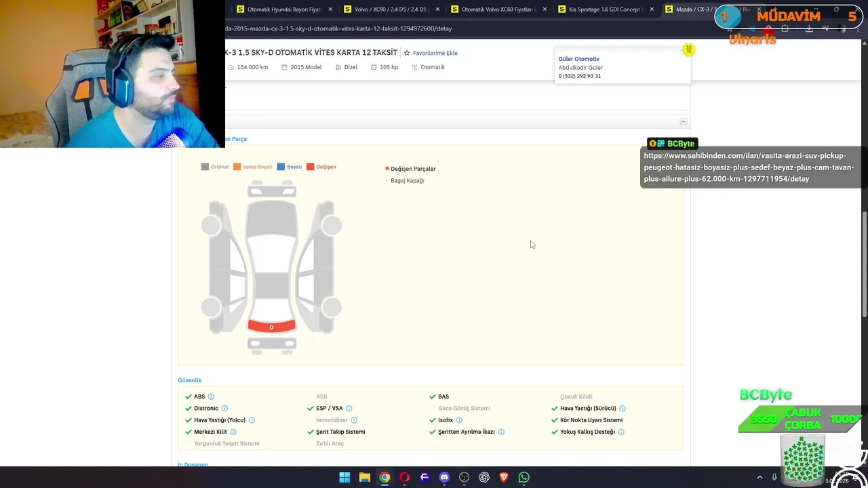Click the gray Orijinal legend swatch

click(205, 167)
